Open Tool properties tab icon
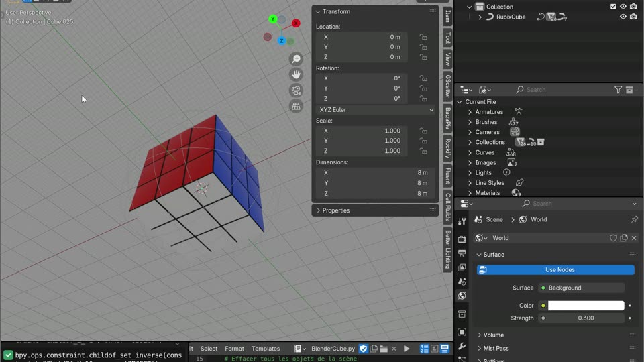 pyautogui.click(x=462, y=221)
